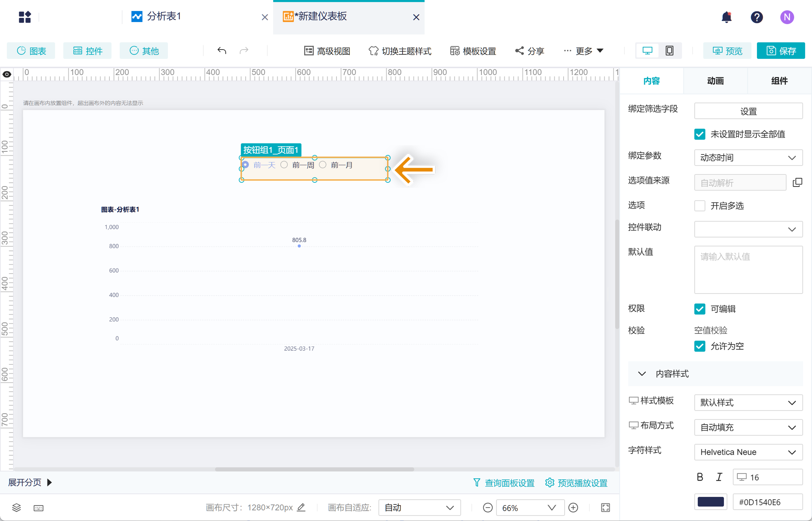Click the undo arrow icon
This screenshot has width=812, height=521.
click(222, 51)
